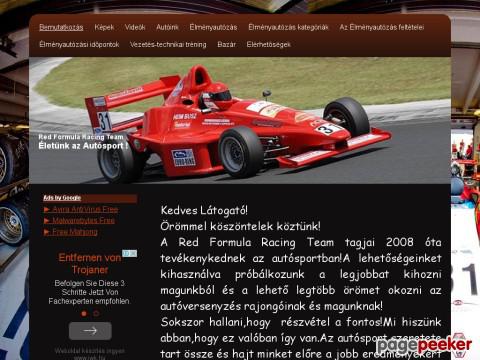Click the Örömmel köszöntelek köztünk line
The image size is (480, 360).
coord(240,226)
